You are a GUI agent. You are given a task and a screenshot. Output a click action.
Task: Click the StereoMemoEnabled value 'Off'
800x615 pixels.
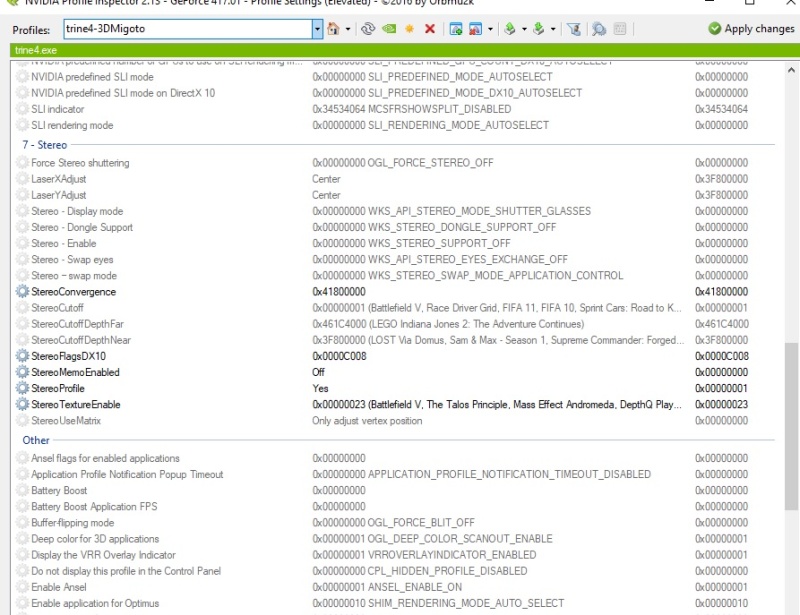click(x=318, y=372)
